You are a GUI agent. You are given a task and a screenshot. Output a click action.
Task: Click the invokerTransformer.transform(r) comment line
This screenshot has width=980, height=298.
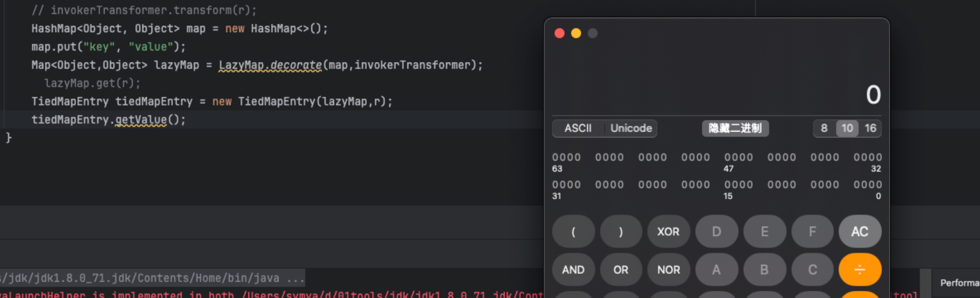(144, 10)
